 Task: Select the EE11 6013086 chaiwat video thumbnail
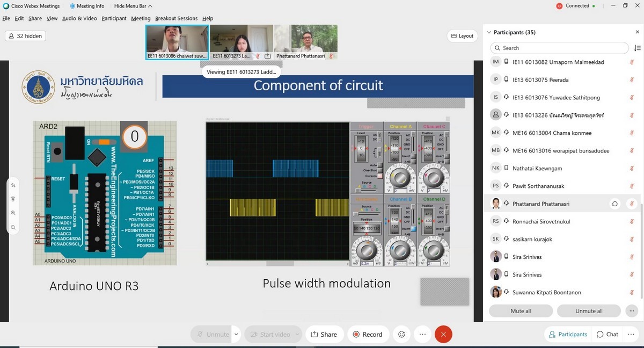[x=177, y=42]
